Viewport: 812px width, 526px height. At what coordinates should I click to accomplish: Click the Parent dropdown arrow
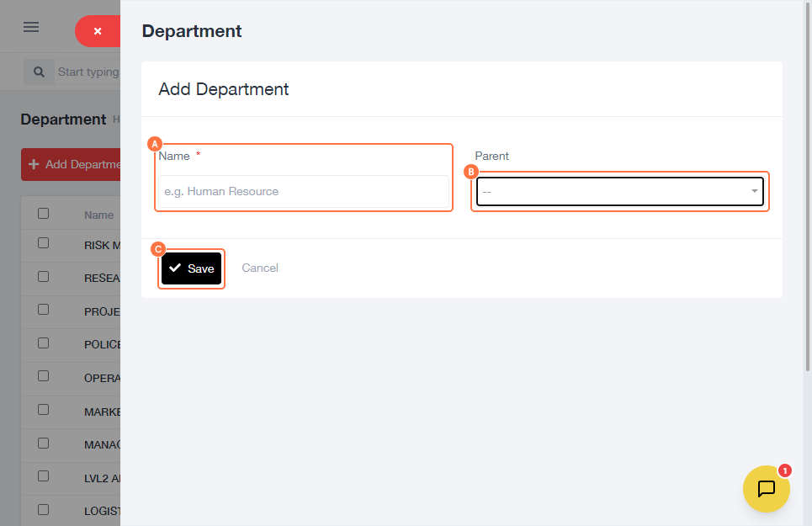754,192
